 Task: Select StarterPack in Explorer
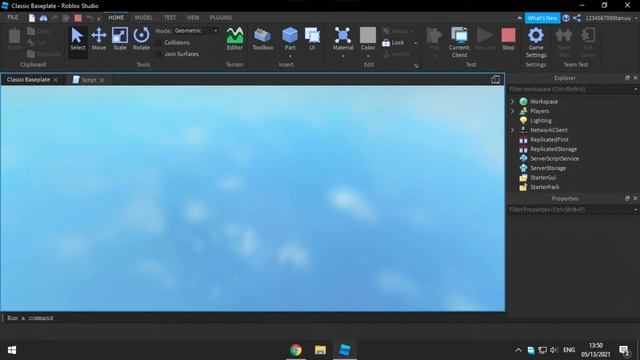pyautogui.click(x=544, y=187)
